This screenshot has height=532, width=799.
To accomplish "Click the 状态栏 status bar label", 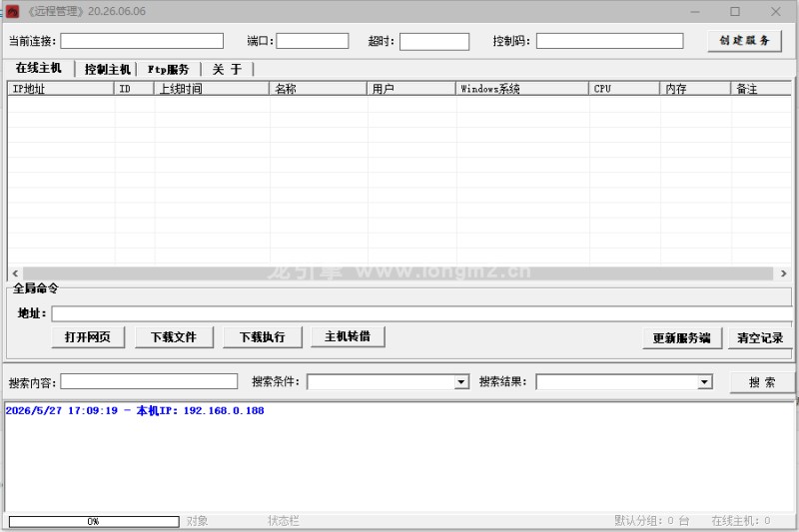I will [x=284, y=521].
